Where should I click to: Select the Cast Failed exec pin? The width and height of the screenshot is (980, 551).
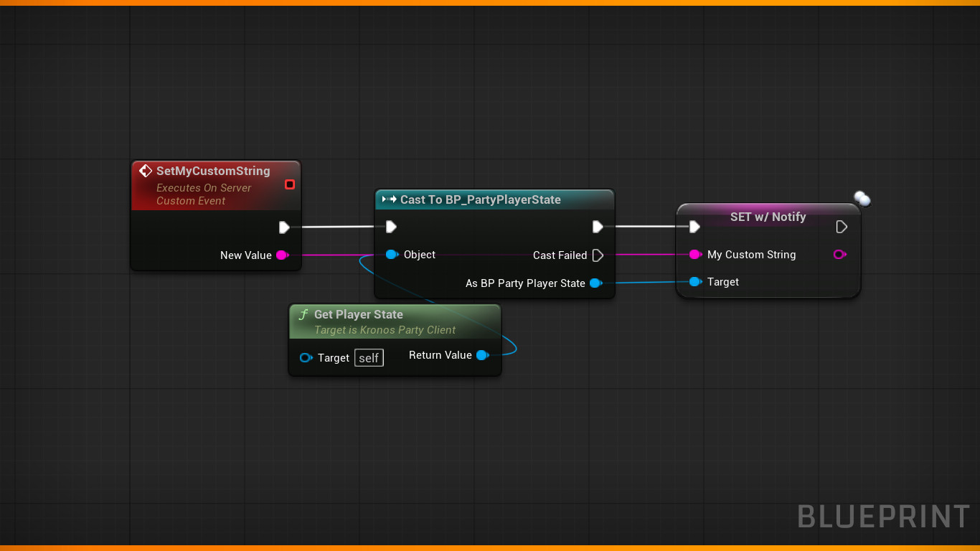pos(598,255)
